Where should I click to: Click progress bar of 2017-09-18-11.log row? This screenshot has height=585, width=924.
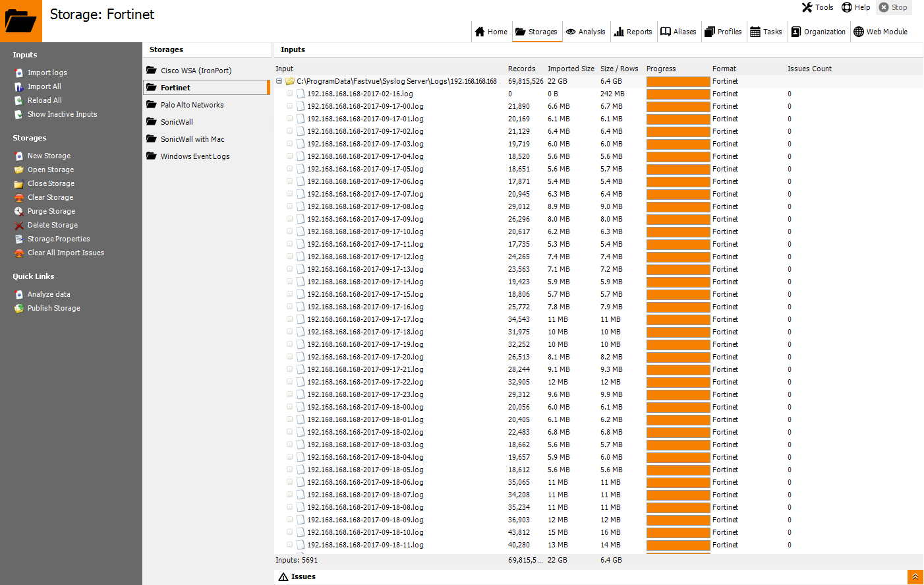coord(678,545)
